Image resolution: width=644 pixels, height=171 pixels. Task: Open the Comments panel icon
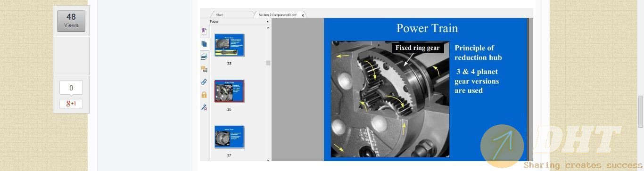point(204,69)
